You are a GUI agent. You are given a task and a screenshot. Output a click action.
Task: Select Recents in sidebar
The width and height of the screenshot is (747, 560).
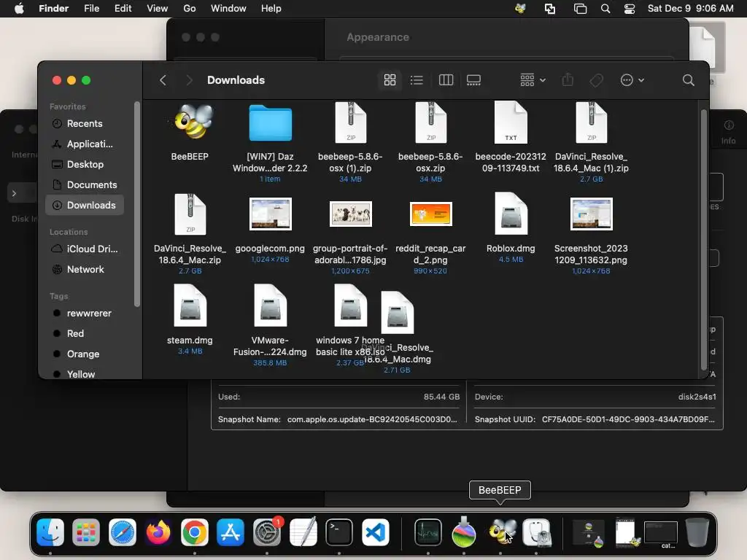[85, 123]
